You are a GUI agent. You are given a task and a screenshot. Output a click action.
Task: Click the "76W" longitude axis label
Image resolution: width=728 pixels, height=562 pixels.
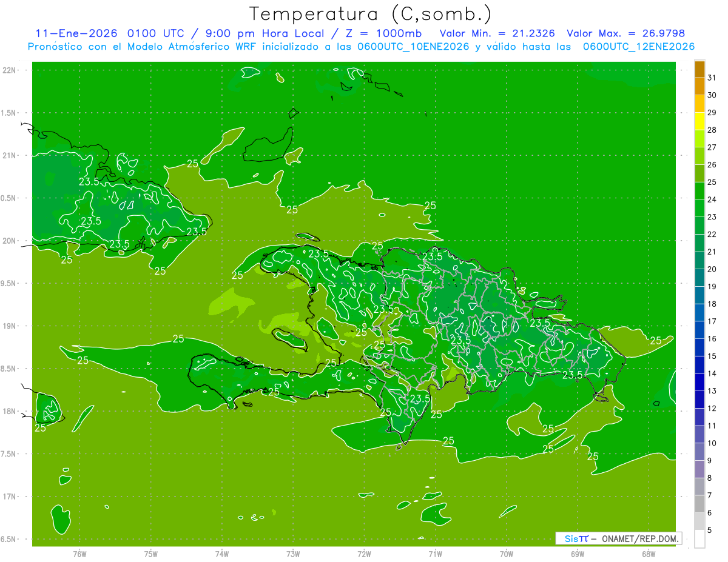[79, 554]
